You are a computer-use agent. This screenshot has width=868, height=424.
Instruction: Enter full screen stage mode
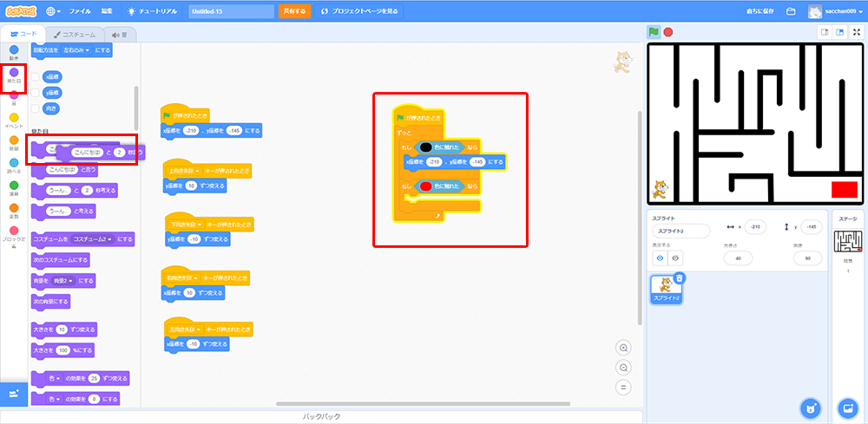(856, 32)
